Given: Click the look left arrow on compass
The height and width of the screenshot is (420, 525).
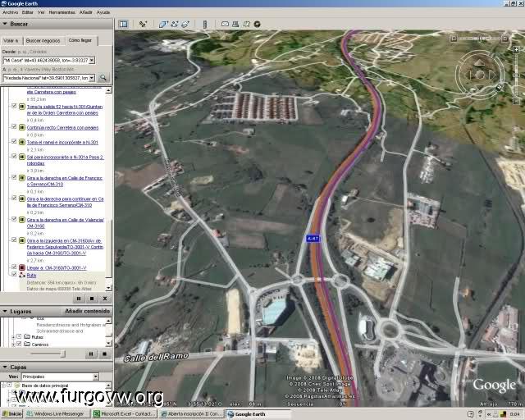Looking at the screenshot, I should tap(468, 75).
